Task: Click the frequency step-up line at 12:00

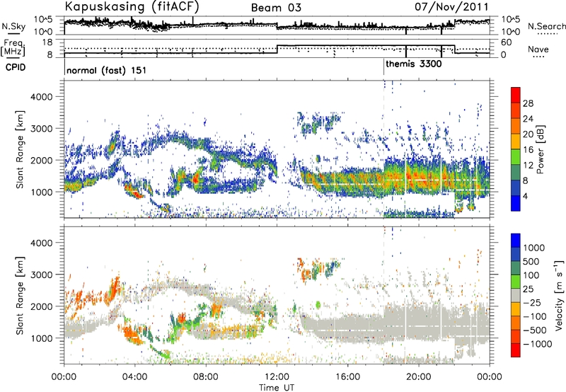Action: click(277, 49)
